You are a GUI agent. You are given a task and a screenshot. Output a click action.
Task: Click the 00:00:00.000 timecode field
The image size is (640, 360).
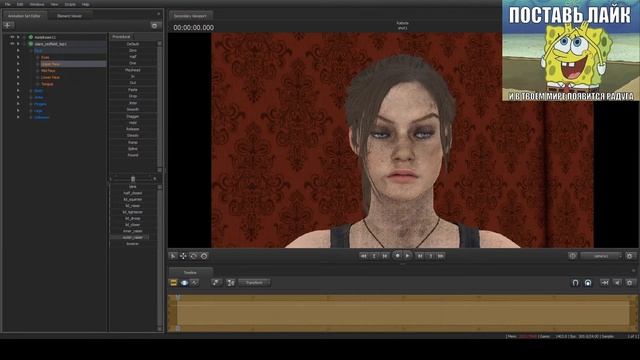pos(193,28)
